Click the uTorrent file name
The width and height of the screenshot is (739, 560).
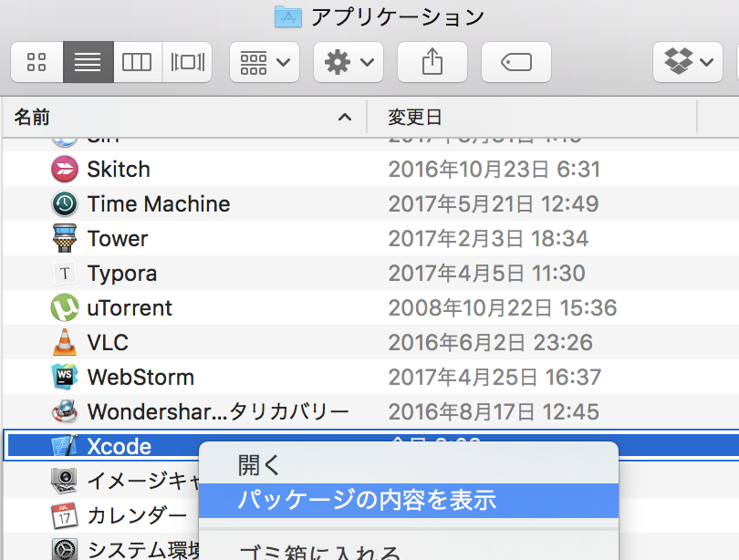pos(130,308)
